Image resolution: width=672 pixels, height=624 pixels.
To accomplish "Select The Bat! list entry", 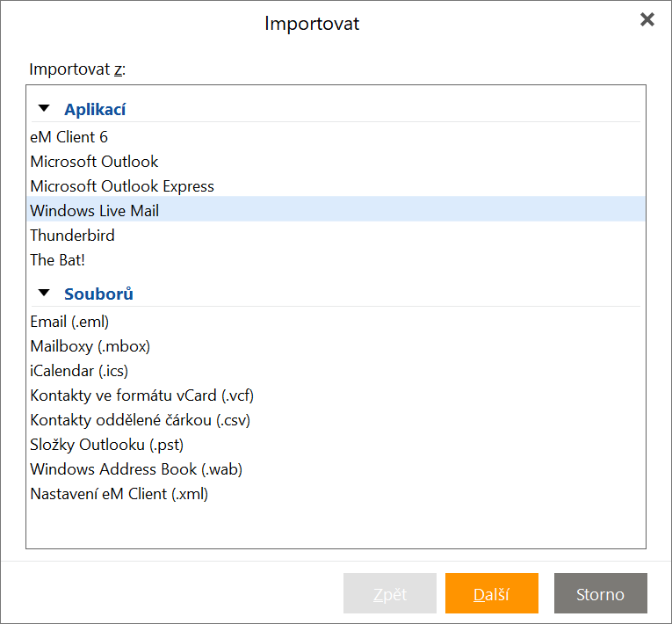I will (336, 260).
